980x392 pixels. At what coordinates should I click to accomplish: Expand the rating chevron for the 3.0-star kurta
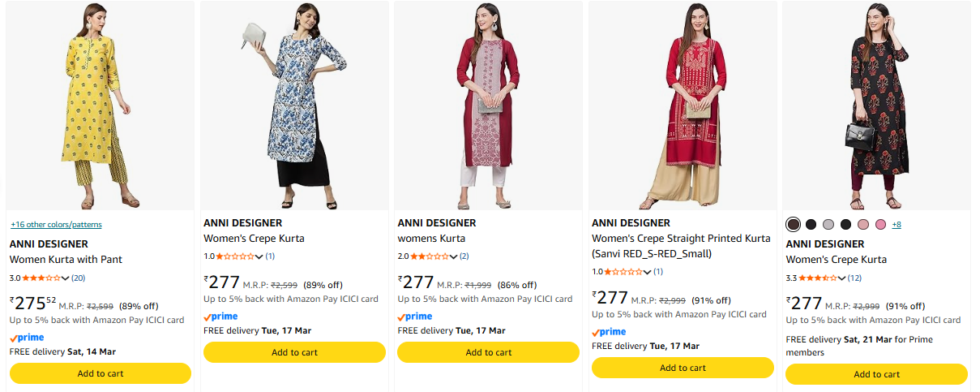(66, 278)
